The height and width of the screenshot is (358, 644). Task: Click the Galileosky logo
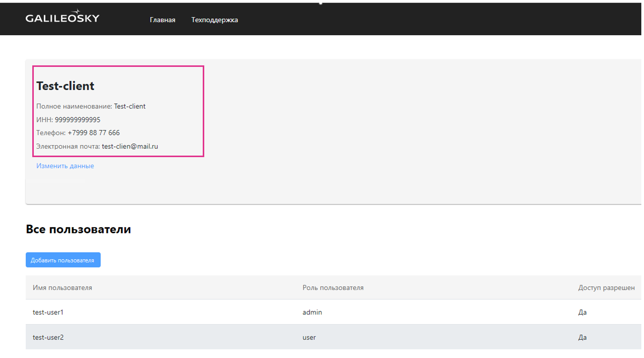[x=62, y=16]
